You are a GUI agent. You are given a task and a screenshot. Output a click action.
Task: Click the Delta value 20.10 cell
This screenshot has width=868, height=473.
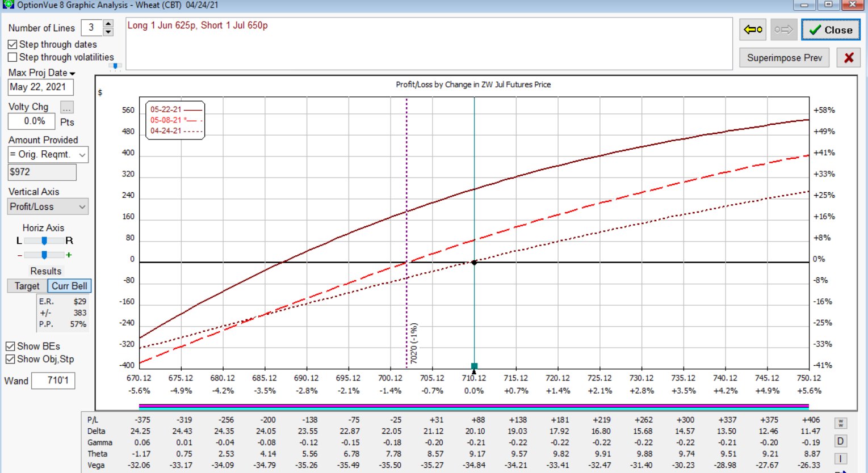[x=475, y=431]
